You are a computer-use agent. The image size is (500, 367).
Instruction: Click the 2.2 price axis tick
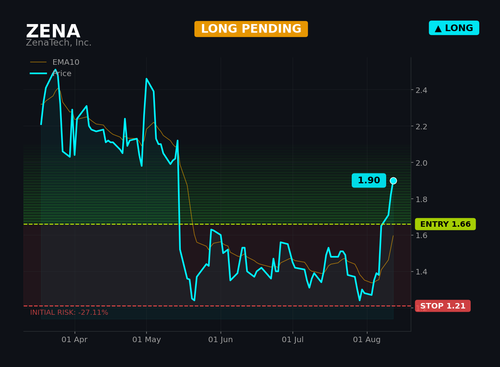pos(421,127)
